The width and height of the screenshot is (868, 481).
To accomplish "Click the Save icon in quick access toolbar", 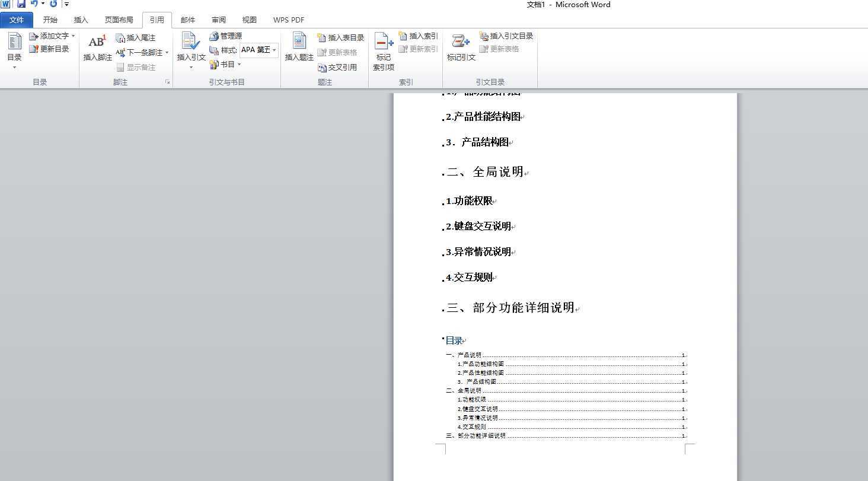I will (21, 4).
